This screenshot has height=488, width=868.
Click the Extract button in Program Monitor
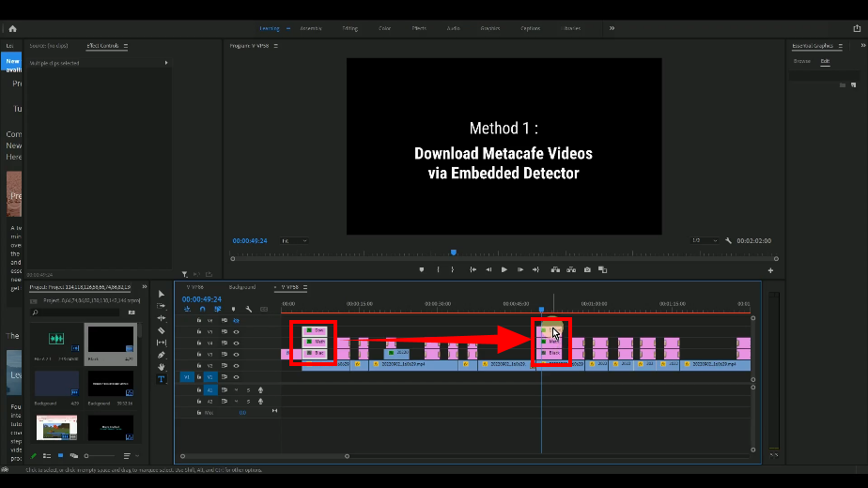click(x=571, y=270)
